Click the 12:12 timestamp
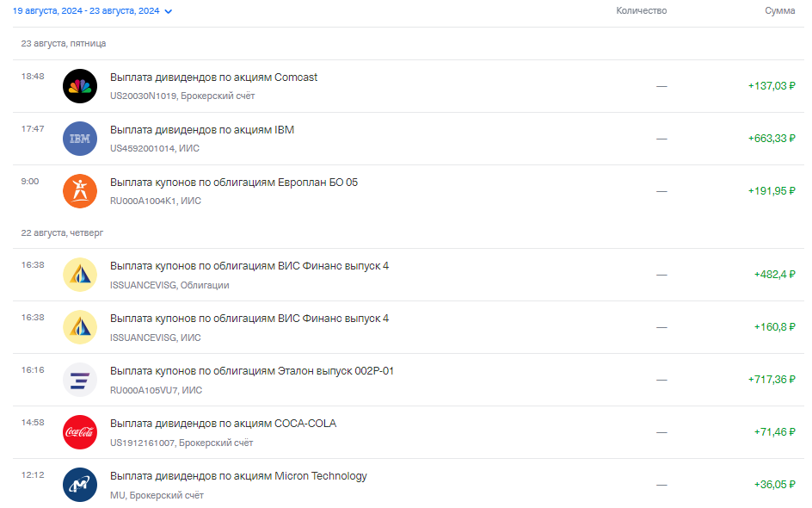The image size is (812, 508). 33,474
